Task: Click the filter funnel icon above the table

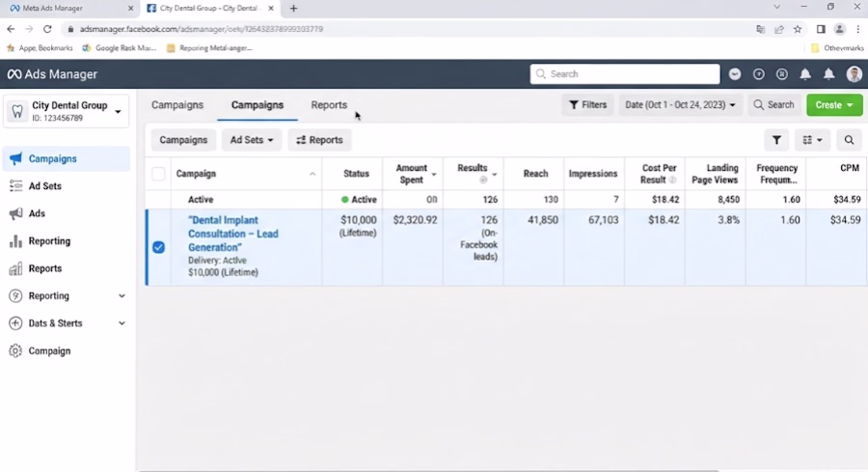Action: pyautogui.click(x=776, y=140)
